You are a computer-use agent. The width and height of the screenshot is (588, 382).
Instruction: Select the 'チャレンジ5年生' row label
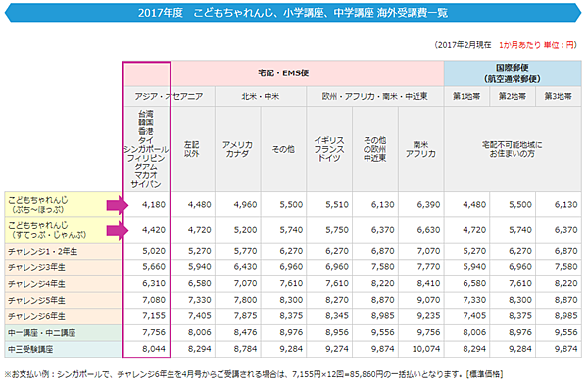[63, 300]
